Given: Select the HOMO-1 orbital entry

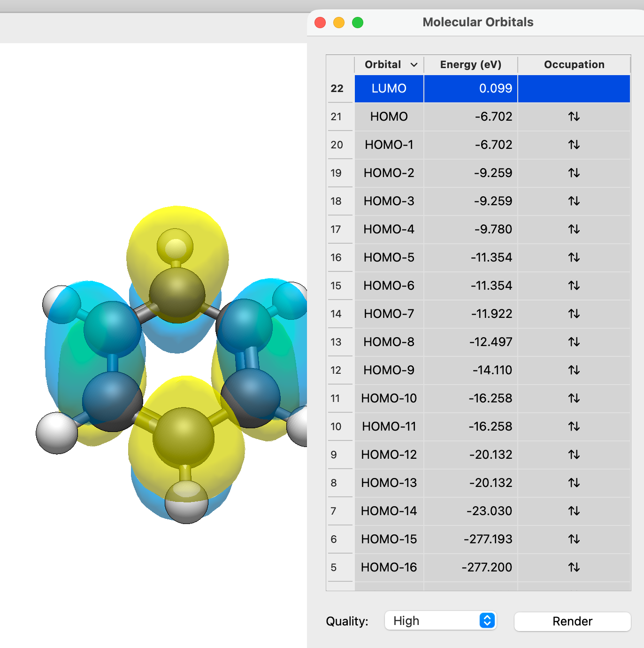Looking at the screenshot, I should pos(389,145).
